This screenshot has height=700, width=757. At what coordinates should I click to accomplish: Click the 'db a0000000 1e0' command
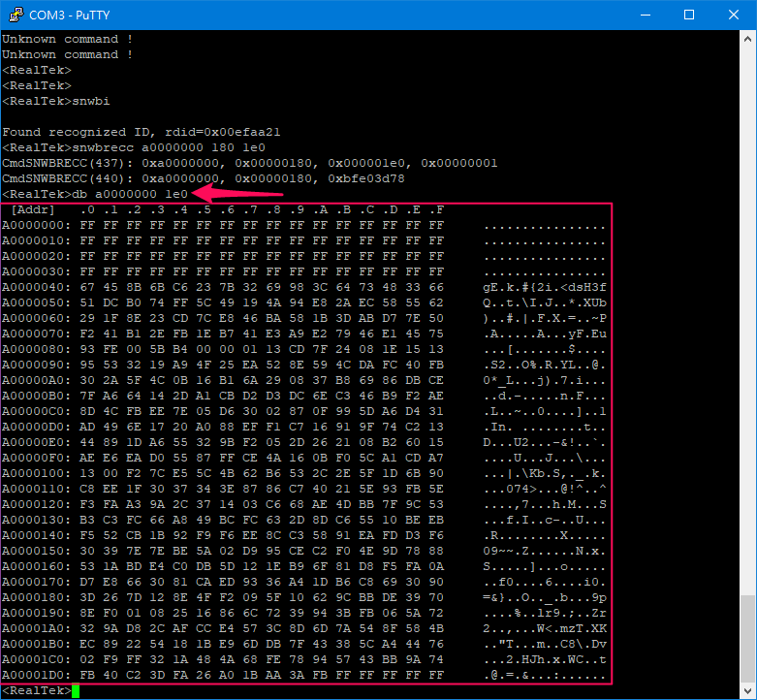pyautogui.click(x=130, y=194)
